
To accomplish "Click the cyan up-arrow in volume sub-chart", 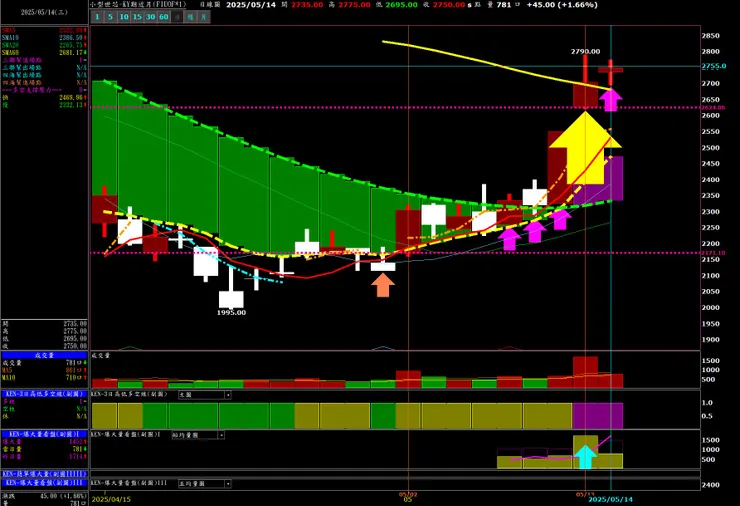I will pos(585,456).
